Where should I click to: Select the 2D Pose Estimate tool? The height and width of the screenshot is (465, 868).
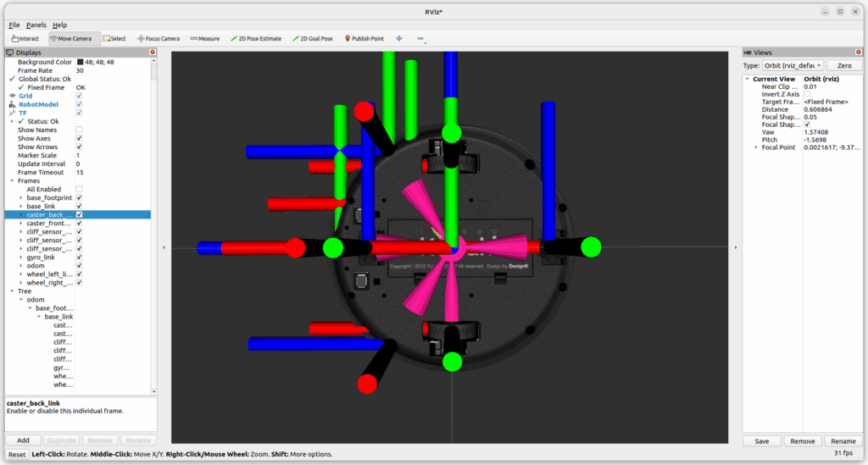pos(256,38)
